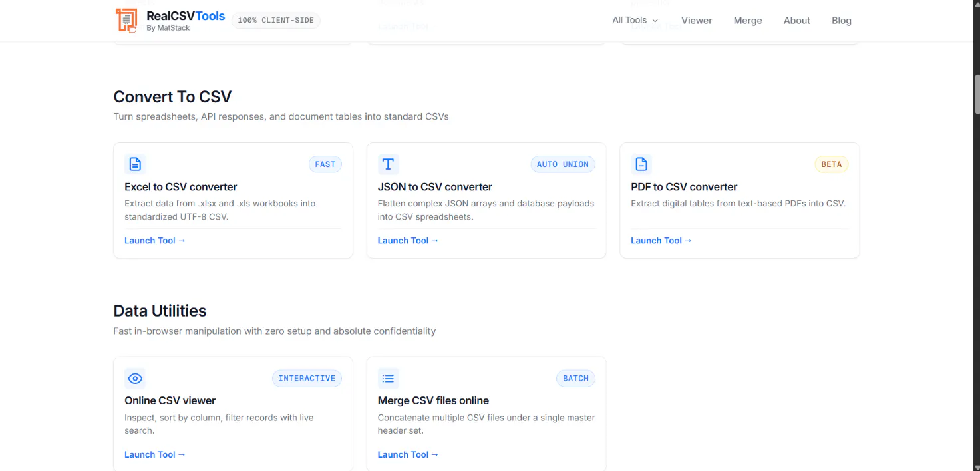Click "Fast in-browser manipulation" subtitle

(275, 331)
